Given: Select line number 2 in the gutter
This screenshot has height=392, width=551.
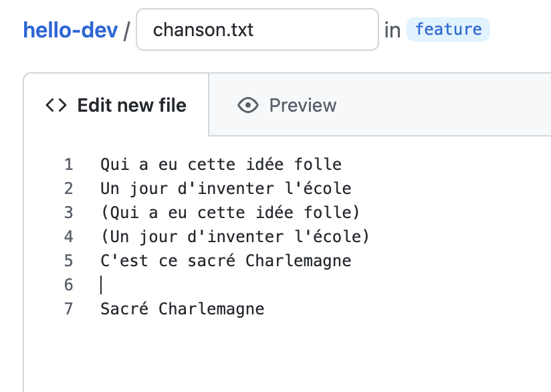Looking at the screenshot, I should [68, 189].
